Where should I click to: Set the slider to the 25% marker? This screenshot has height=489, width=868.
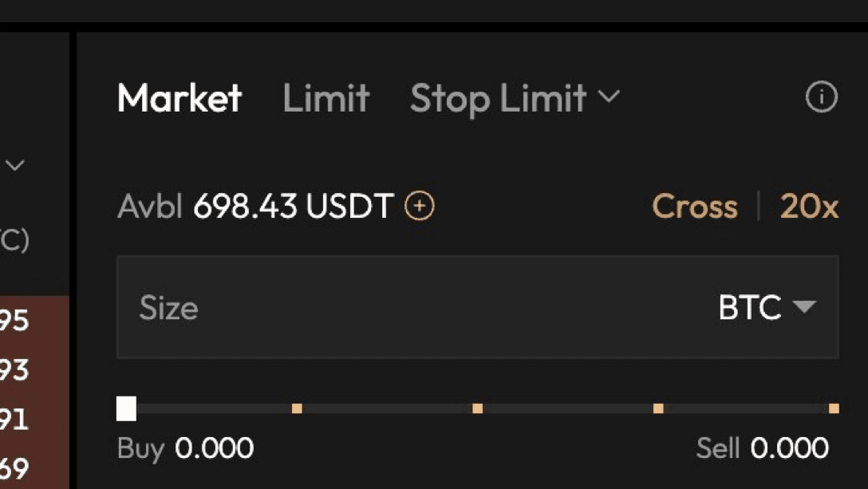click(x=298, y=408)
